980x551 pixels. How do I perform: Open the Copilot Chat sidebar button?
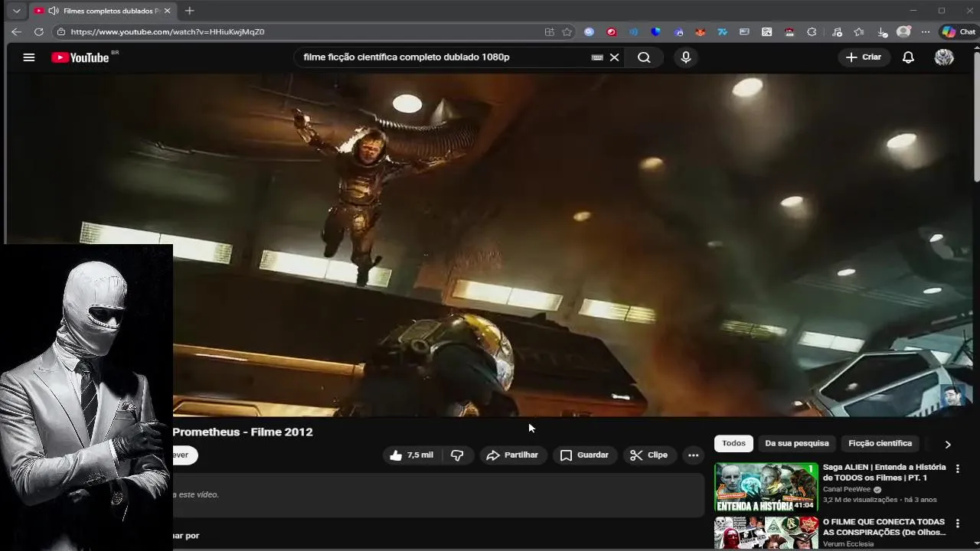(959, 31)
